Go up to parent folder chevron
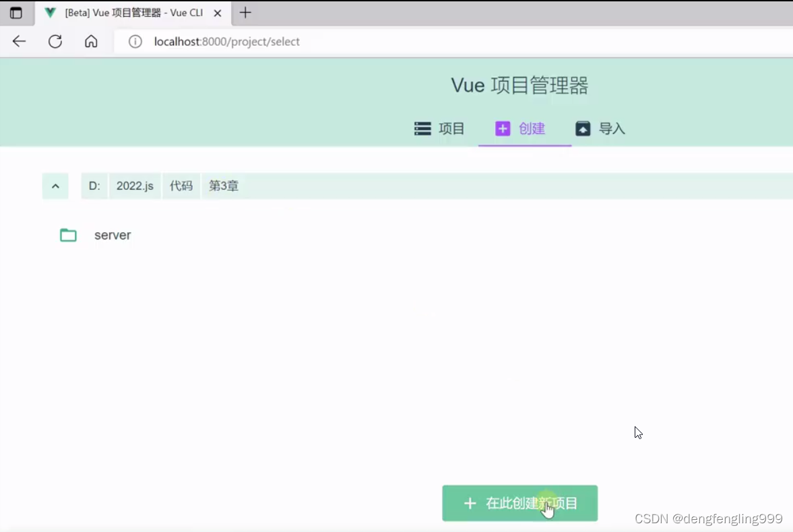 click(56, 186)
